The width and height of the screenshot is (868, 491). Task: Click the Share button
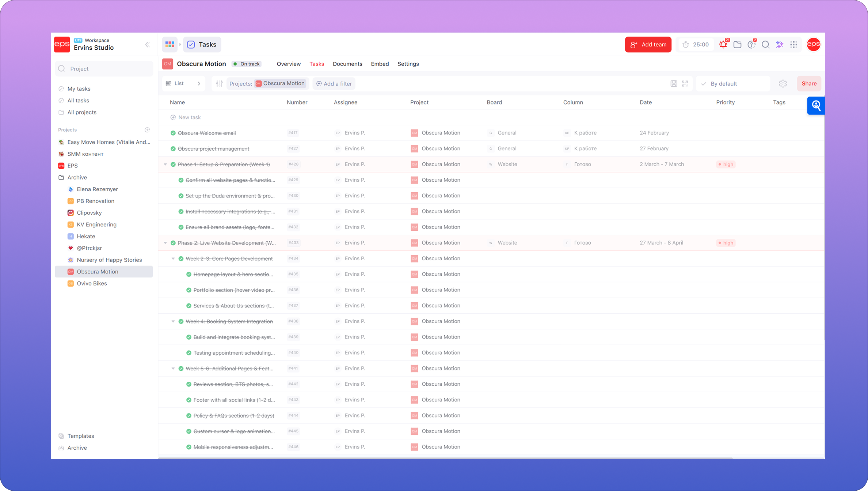[x=809, y=84]
